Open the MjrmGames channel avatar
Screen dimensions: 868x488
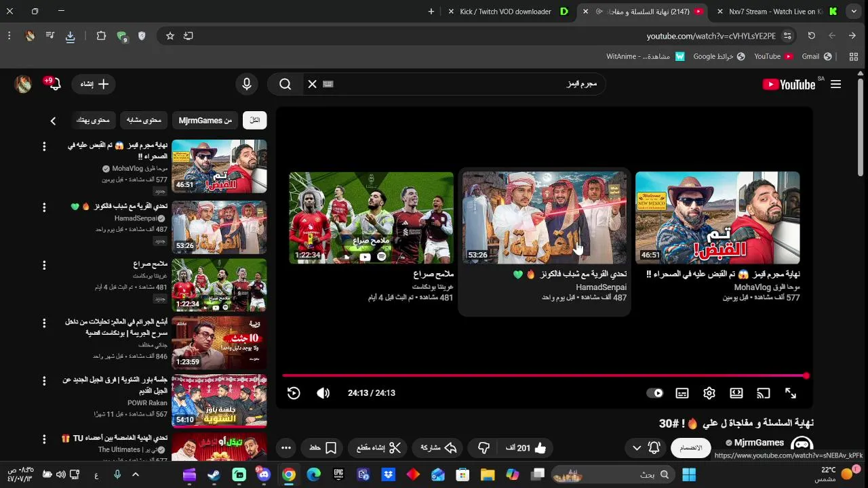(802, 445)
